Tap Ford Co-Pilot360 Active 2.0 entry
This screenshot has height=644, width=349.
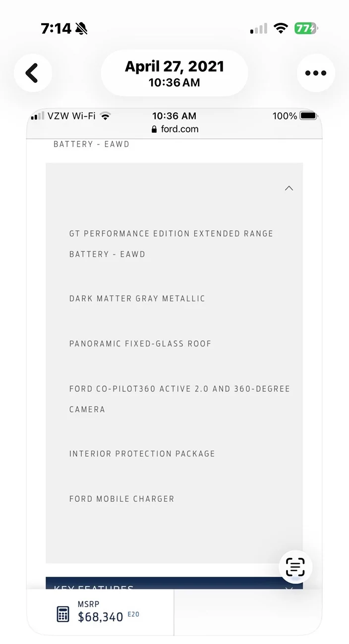coord(179,399)
